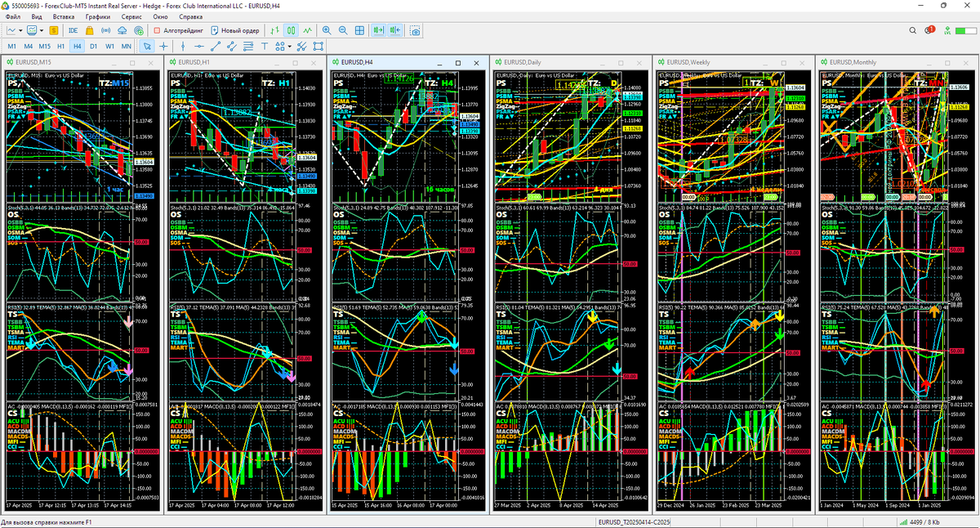Select the M1 timeframe
The image size is (980, 528).
12,47
